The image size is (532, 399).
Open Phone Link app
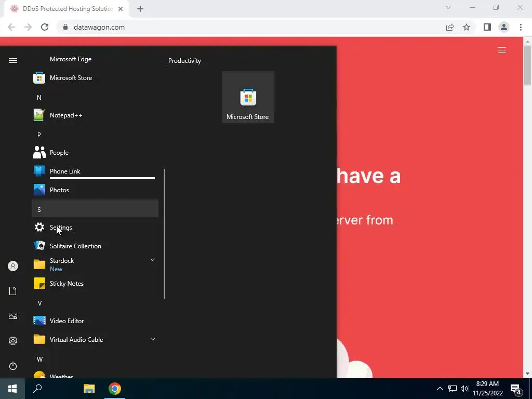click(95, 171)
